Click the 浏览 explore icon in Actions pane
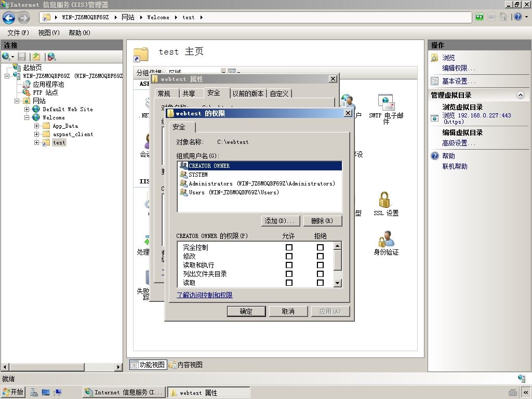 pyautogui.click(x=435, y=58)
